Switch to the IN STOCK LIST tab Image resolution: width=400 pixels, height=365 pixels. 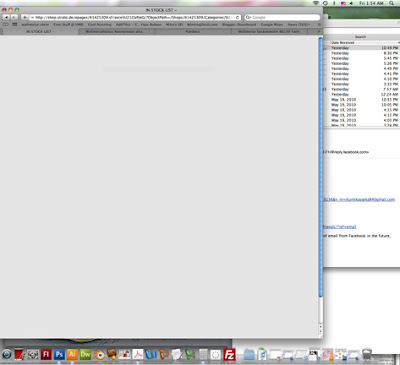click(x=40, y=31)
